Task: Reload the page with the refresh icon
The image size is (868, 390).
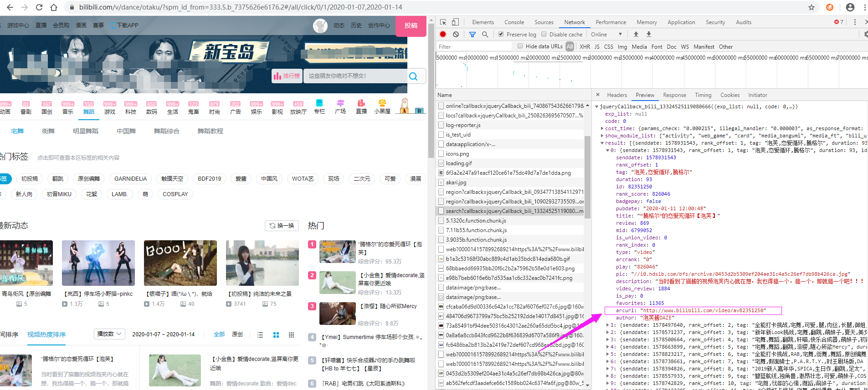Action: tap(39, 7)
